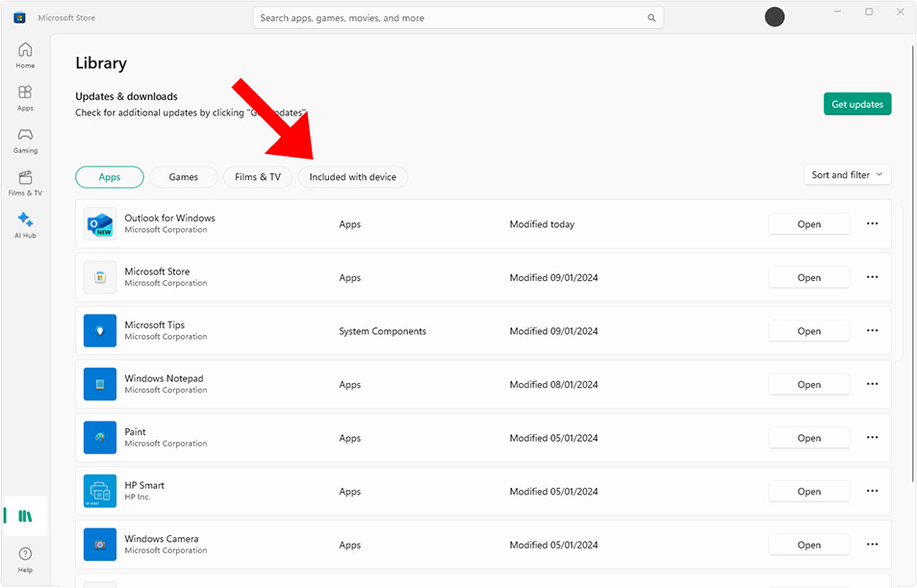Open Help in the sidebar
The height and width of the screenshot is (588, 917).
click(25, 559)
